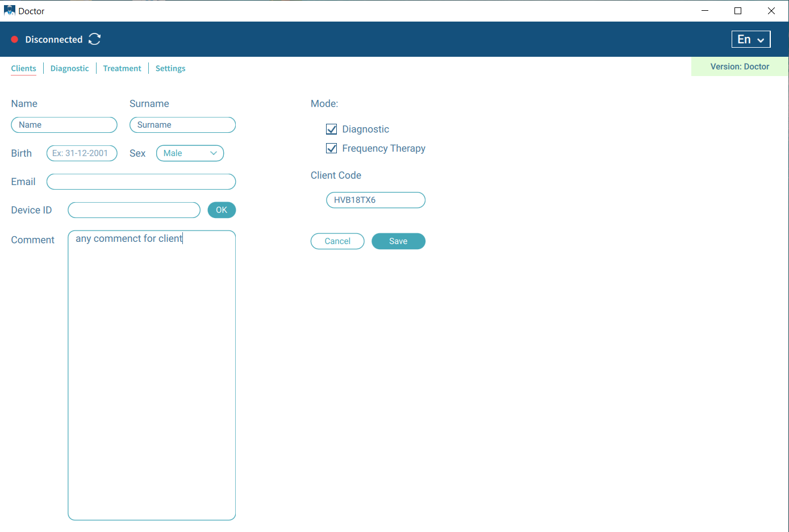Focus the Name input field

point(64,125)
